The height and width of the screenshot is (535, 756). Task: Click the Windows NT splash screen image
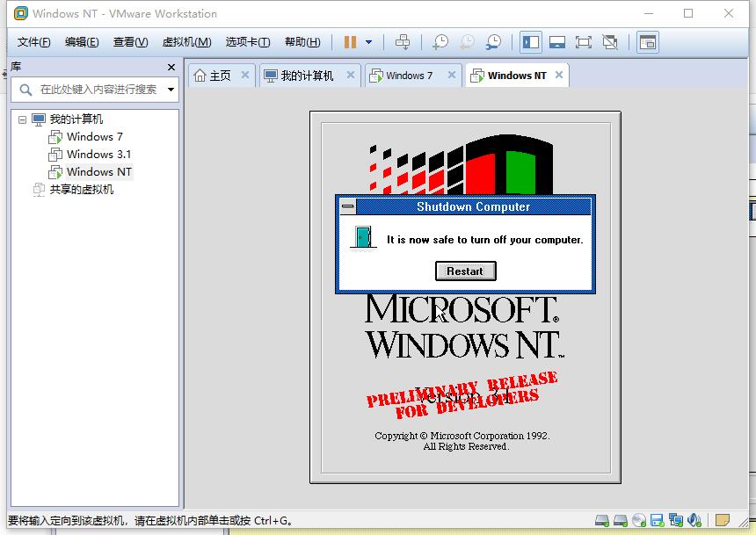click(465, 298)
